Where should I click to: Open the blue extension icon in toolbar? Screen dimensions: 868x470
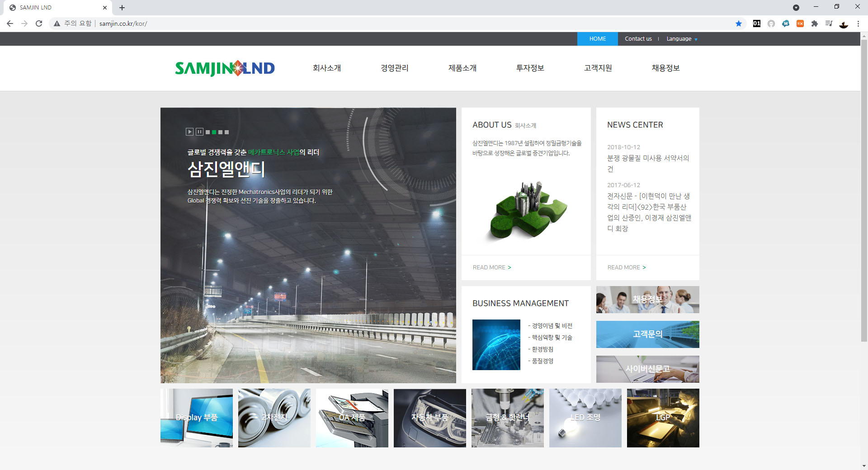[x=786, y=23]
